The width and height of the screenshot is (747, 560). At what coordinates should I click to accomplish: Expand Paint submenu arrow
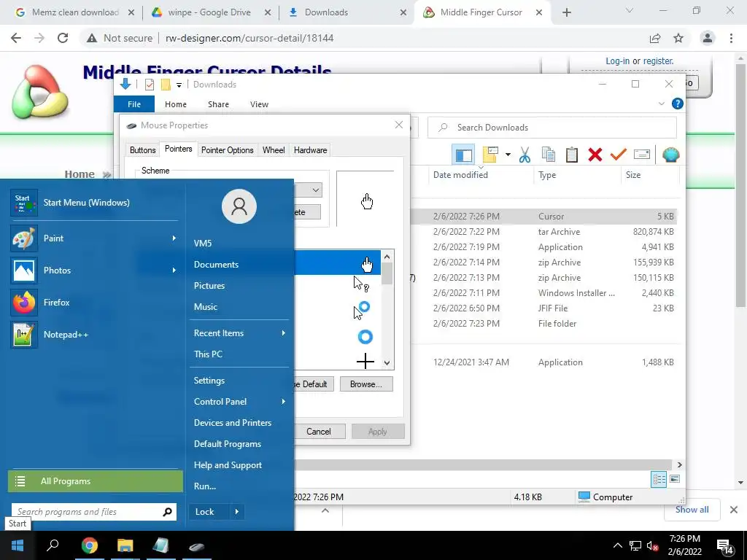pos(174,238)
